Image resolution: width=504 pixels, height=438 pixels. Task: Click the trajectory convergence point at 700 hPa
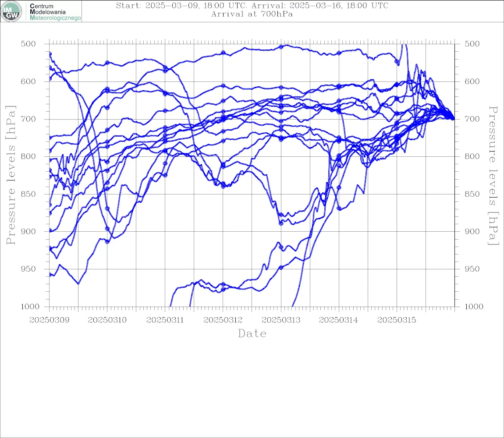(x=453, y=119)
